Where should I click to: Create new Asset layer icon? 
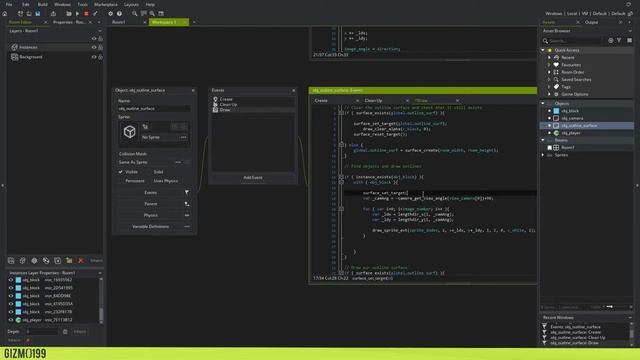(x=58, y=260)
